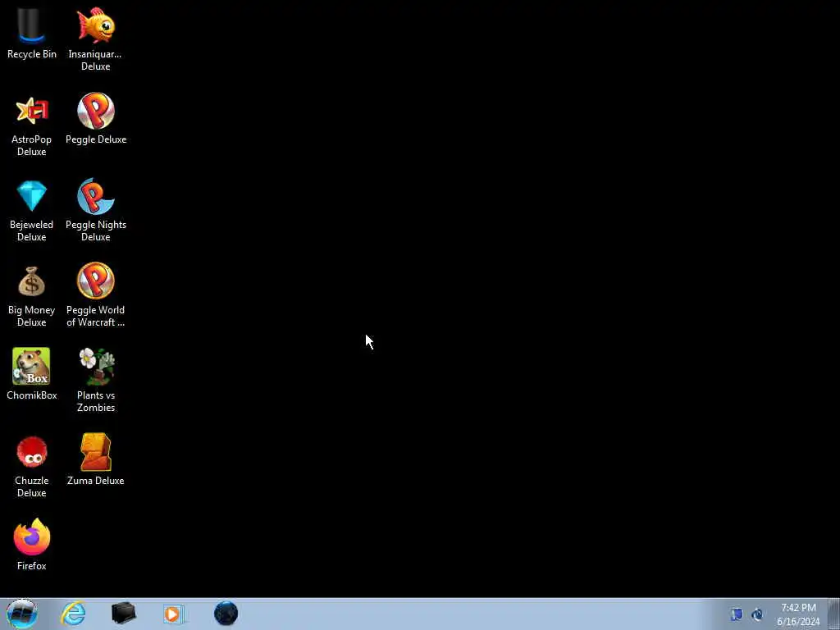840x630 pixels.
Task: Select the Zuma Deluxe desktop icon
Action: (x=96, y=452)
